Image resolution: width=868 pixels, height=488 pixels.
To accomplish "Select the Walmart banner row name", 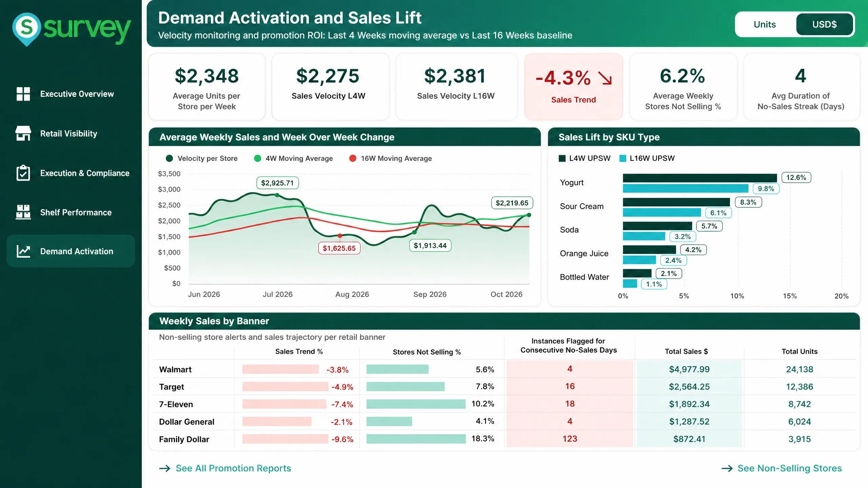I will [x=175, y=369].
